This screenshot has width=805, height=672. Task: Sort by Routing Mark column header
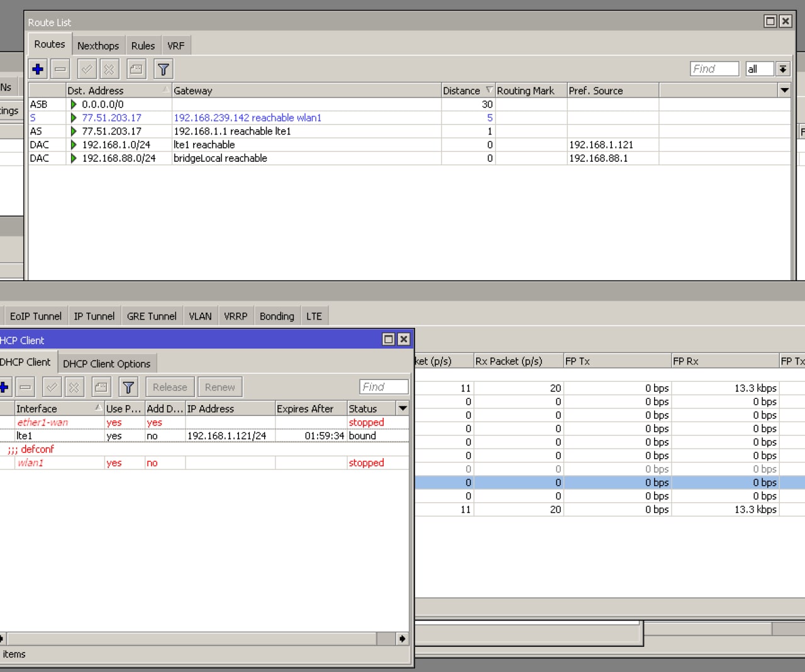[531, 91]
